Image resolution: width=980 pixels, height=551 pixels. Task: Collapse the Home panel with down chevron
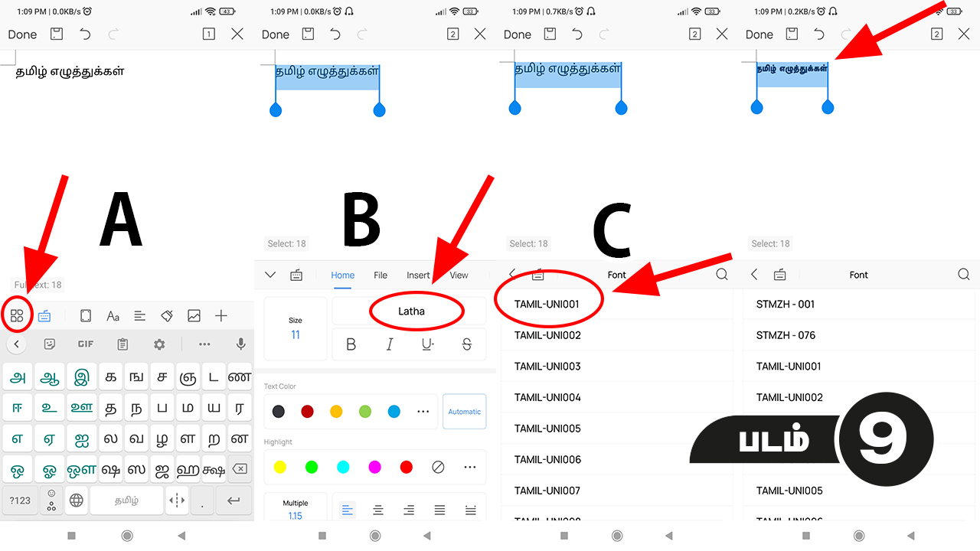click(269, 275)
